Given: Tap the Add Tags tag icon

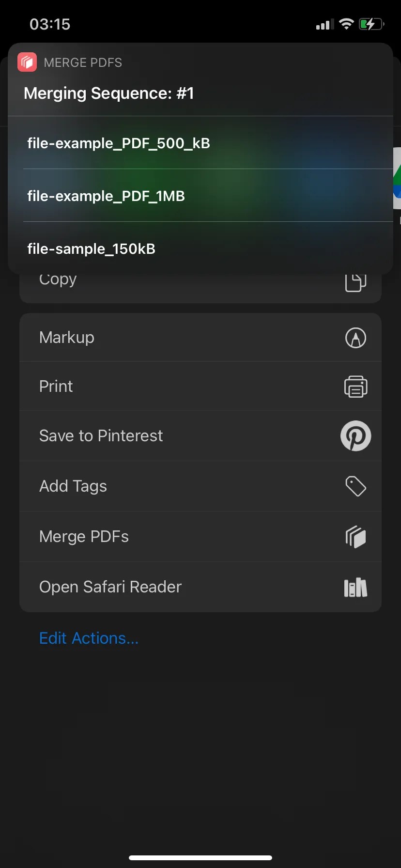Looking at the screenshot, I should (x=355, y=486).
